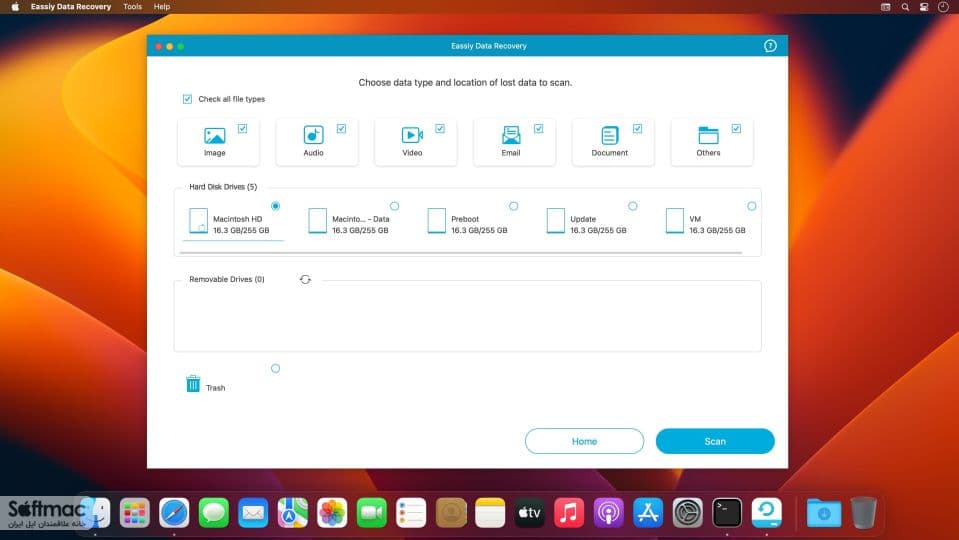Open App Store from the Dock
The height and width of the screenshot is (540, 959).
point(648,512)
